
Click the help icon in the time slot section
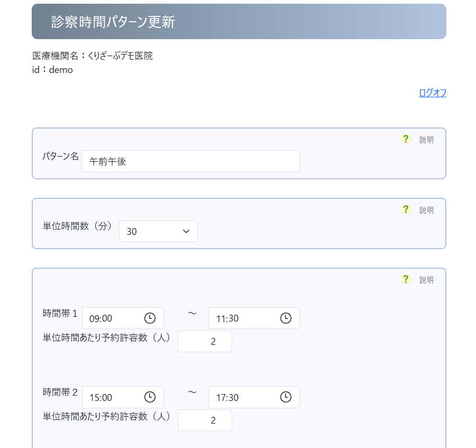[406, 279]
